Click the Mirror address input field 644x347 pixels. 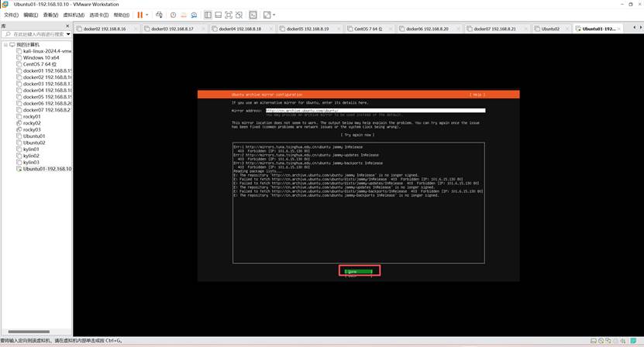[375, 111]
